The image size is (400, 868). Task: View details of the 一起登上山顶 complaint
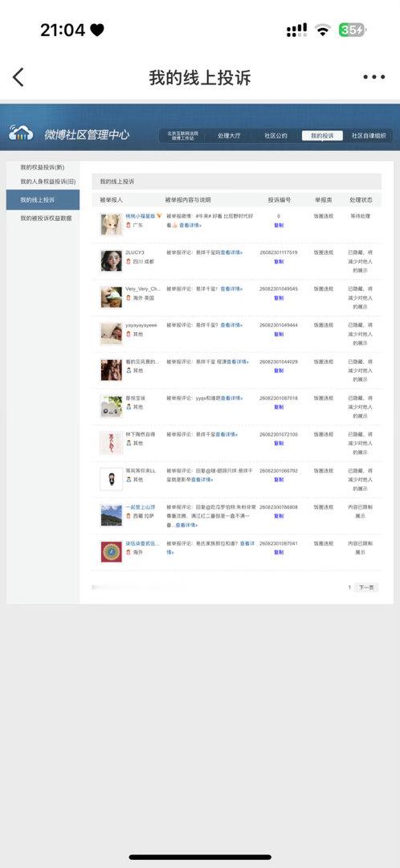[x=186, y=525]
